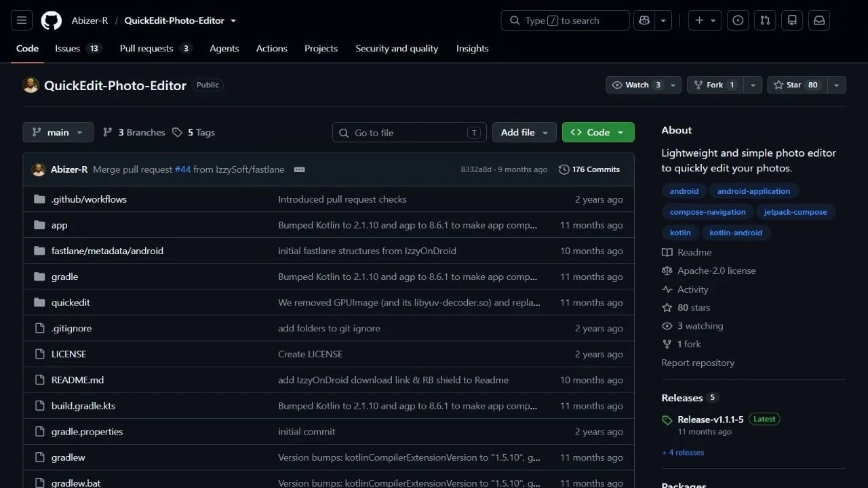Image resolution: width=868 pixels, height=488 pixels.
Task: Open the Activity link in About
Action: pos(685,289)
